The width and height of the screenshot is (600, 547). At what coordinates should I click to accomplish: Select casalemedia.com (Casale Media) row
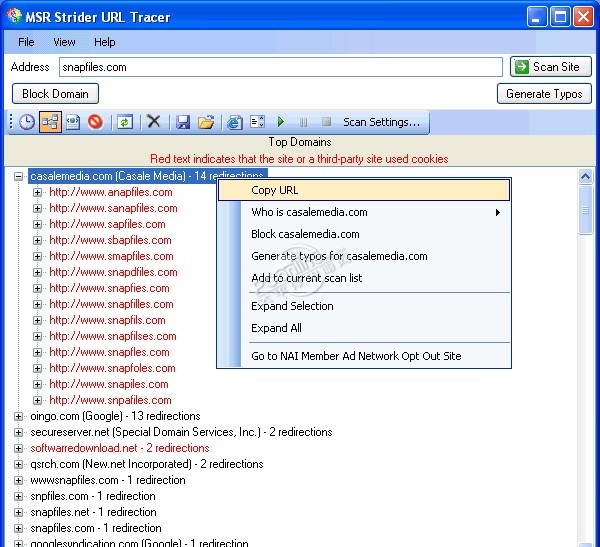point(147,176)
